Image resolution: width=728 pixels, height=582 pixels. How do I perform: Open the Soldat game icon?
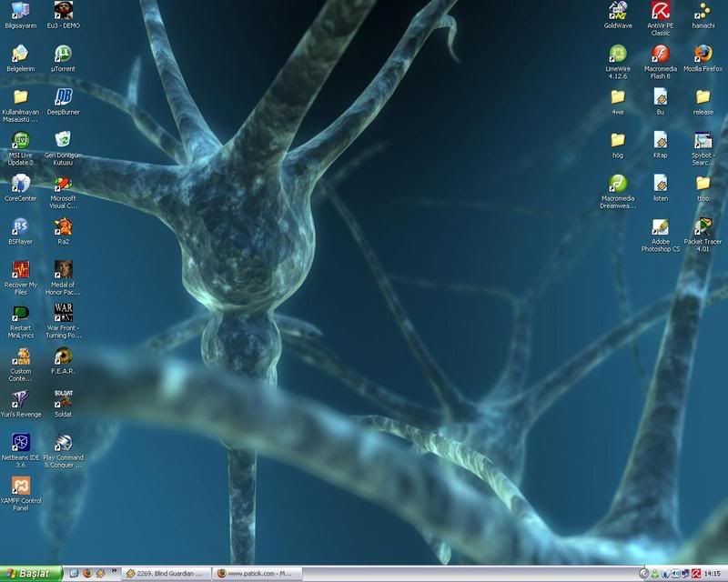point(63,404)
